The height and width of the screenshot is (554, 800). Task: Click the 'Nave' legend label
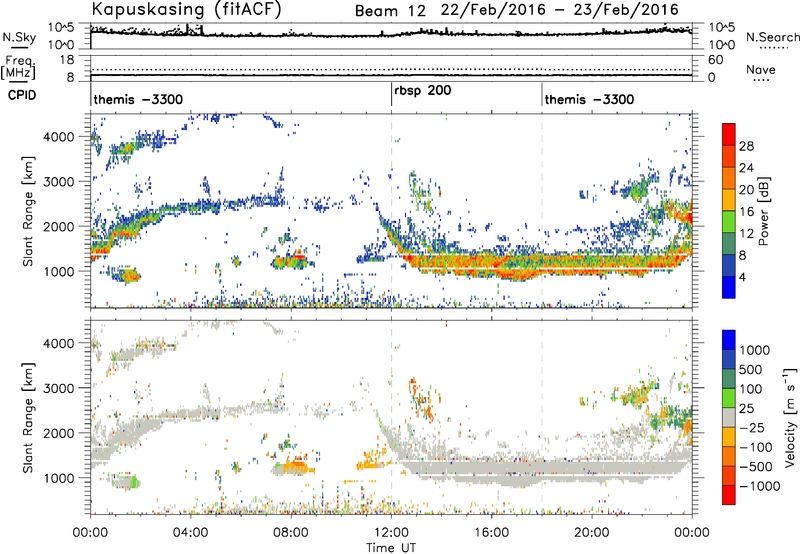click(761, 69)
